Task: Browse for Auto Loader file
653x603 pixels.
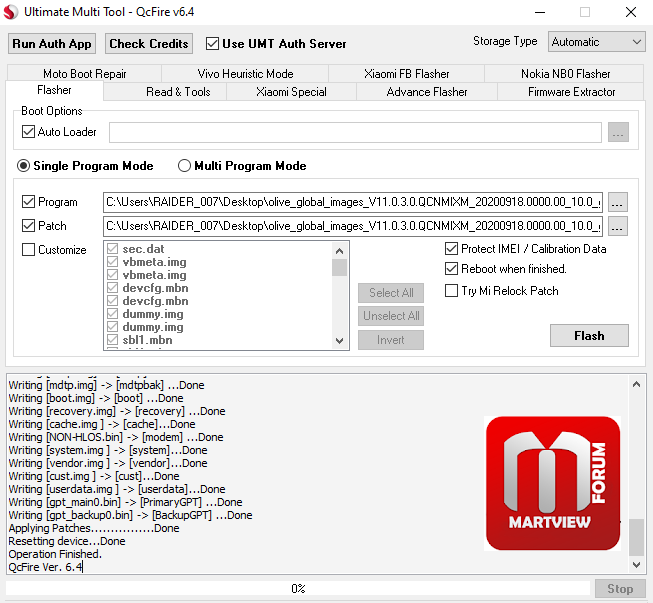Action: coord(618,132)
